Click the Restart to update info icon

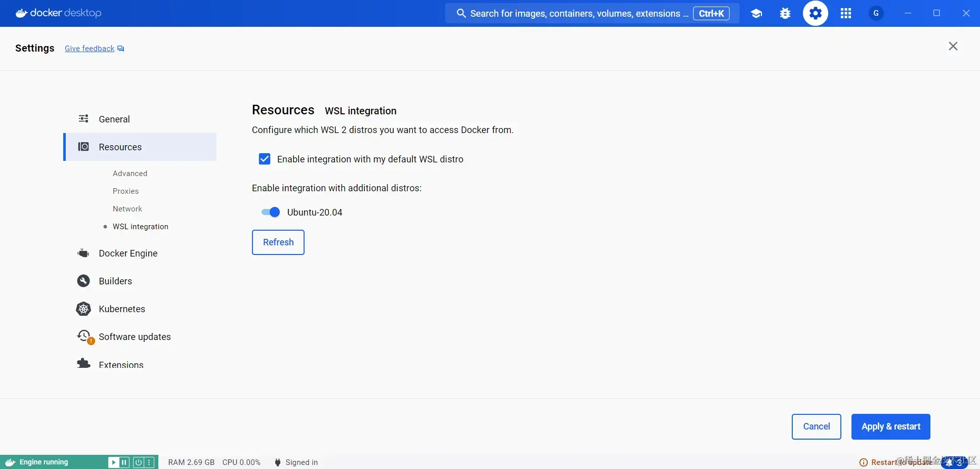coord(864,462)
